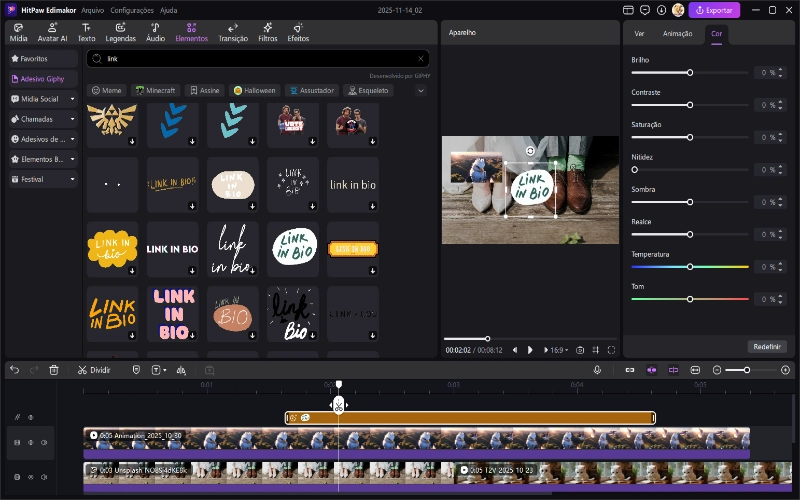This screenshot has width=800, height=500.
Task: Open the Avatar AI panel
Action: coord(52,32)
